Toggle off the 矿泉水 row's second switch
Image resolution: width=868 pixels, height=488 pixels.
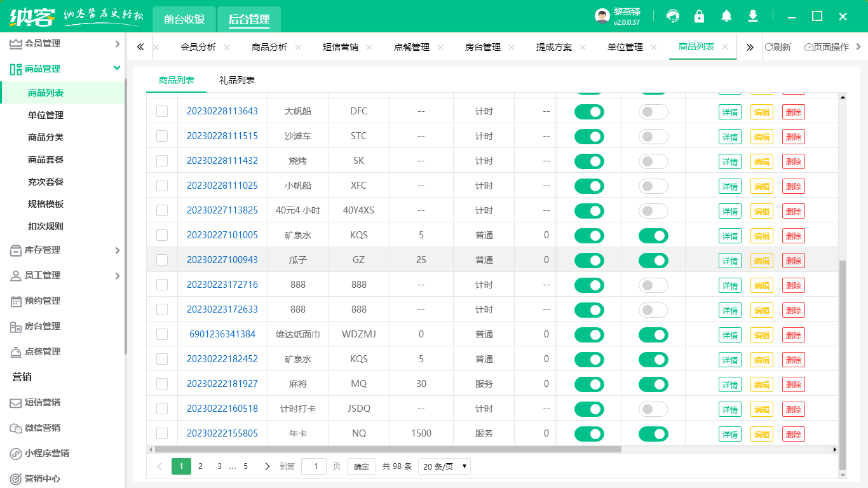pos(653,235)
